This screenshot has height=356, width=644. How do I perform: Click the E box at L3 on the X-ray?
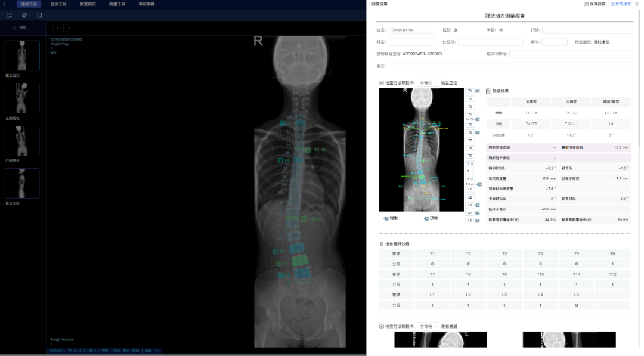tap(275, 251)
